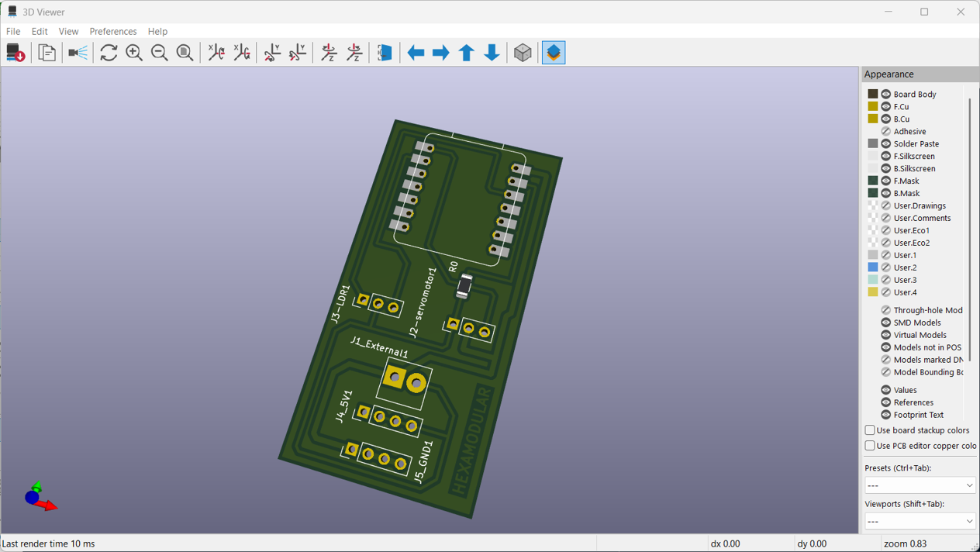The width and height of the screenshot is (980, 552).
Task: Hide the Board Body layer
Action: click(x=886, y=94)
